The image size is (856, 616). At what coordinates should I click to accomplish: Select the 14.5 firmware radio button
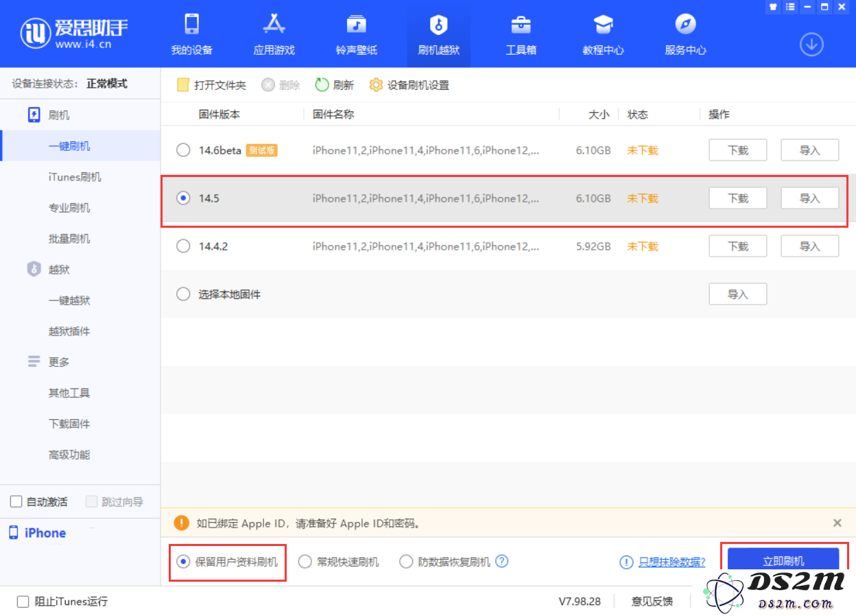coord(183,198)
